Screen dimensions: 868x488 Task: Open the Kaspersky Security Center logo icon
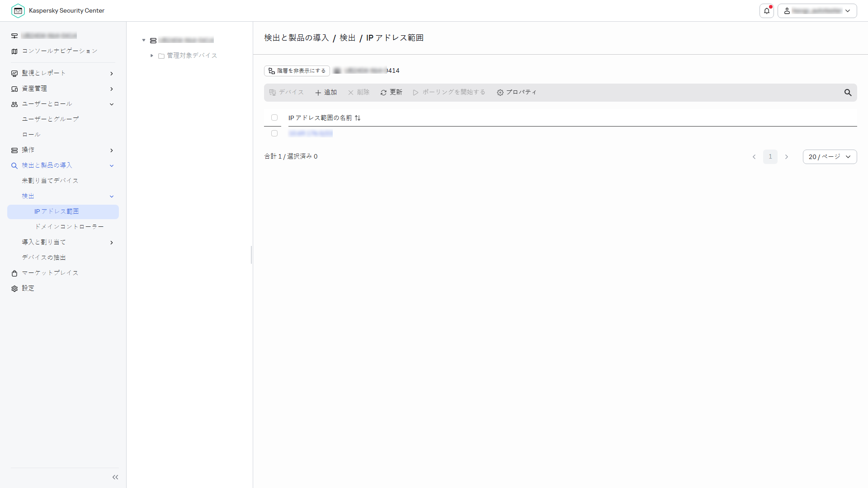18,10
